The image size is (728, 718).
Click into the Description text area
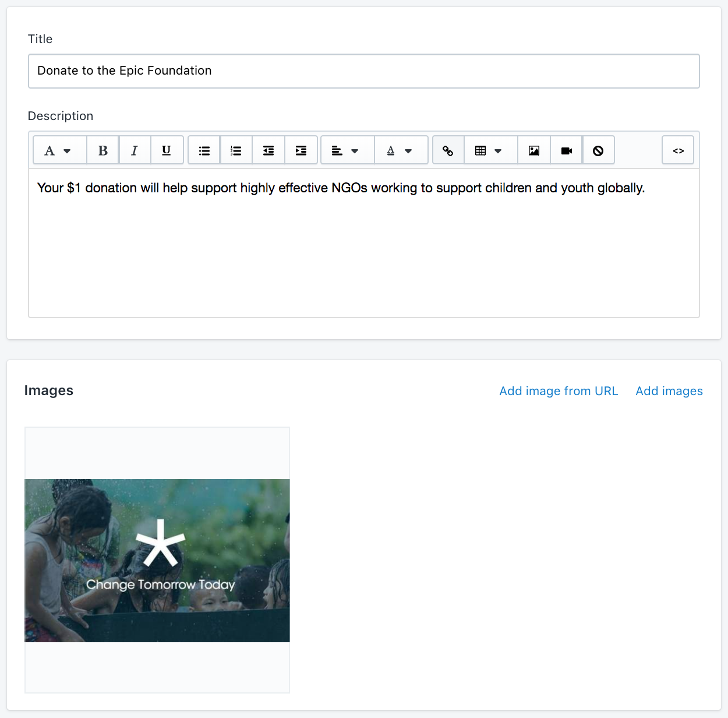(x=364, y=243)
